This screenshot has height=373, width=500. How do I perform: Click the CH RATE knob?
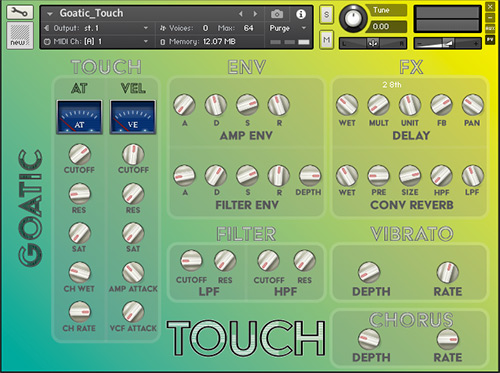click(79, 312)
